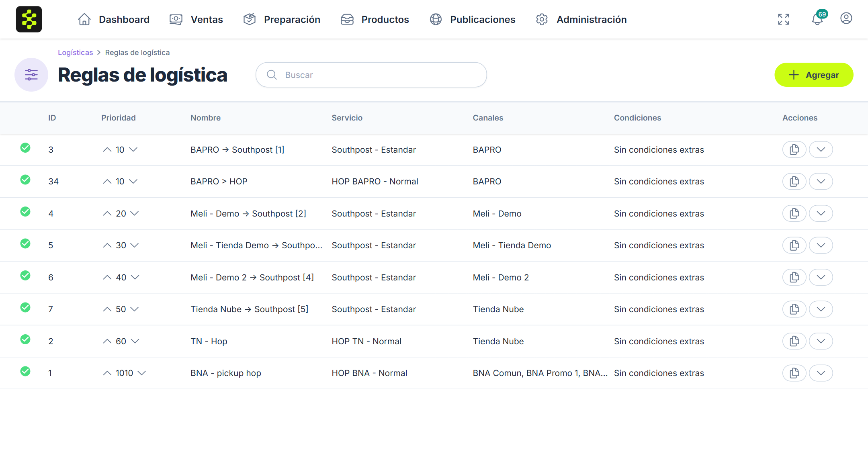Open the Administración menu
Screen dimensions: 868x458
(x=581, y=19)
